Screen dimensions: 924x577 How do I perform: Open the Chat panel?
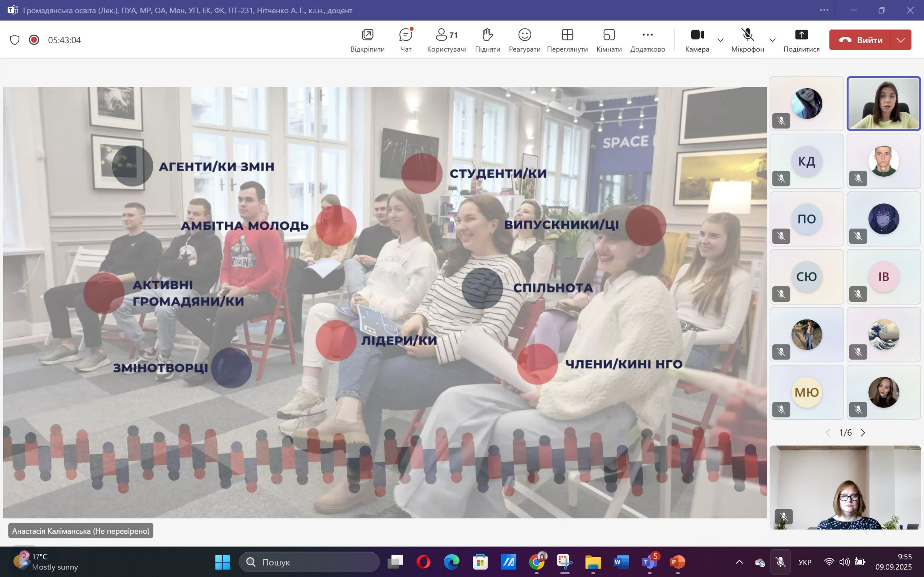click(x=405, y=40)
